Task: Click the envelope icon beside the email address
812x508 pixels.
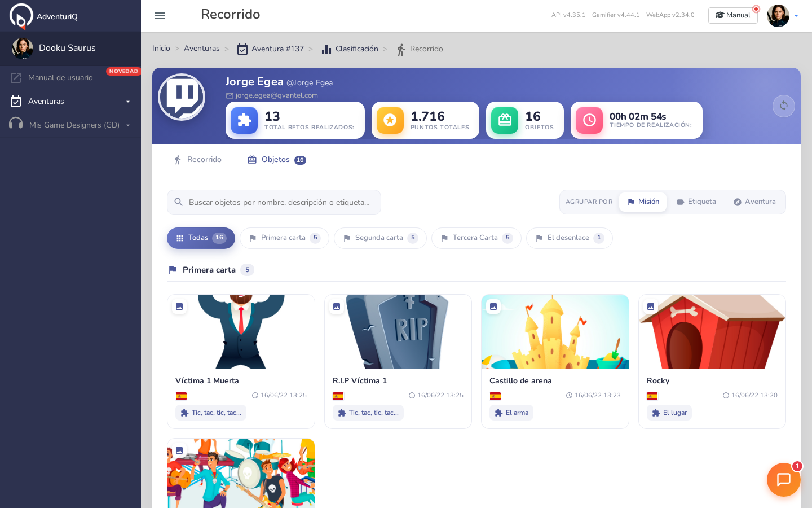Action: coord(230,96)
